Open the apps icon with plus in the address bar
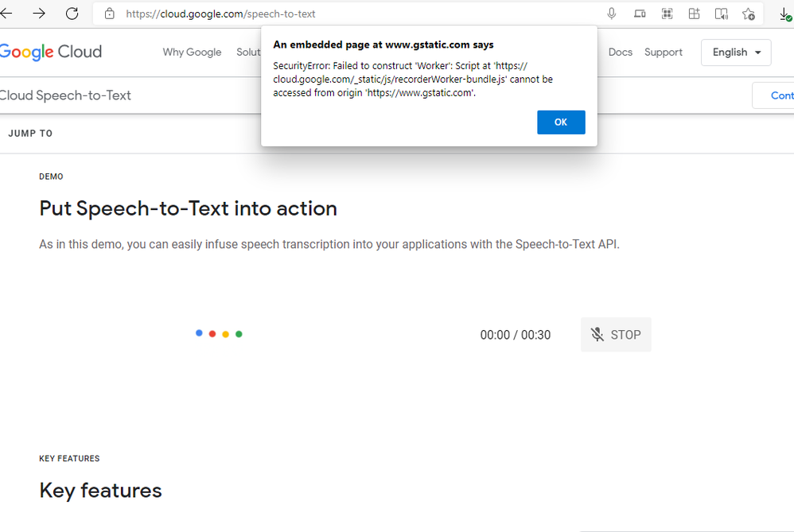Viewport: 794px width, 532px height. point(695,14)
